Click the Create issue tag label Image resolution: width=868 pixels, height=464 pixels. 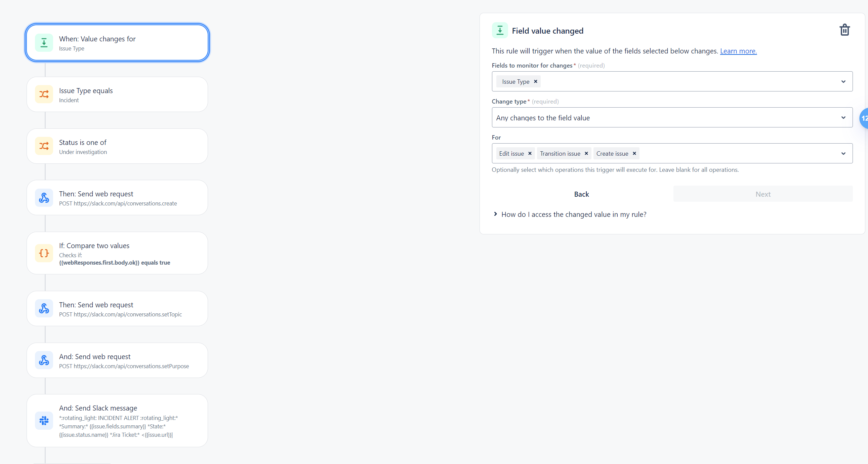tap(612, 153)
